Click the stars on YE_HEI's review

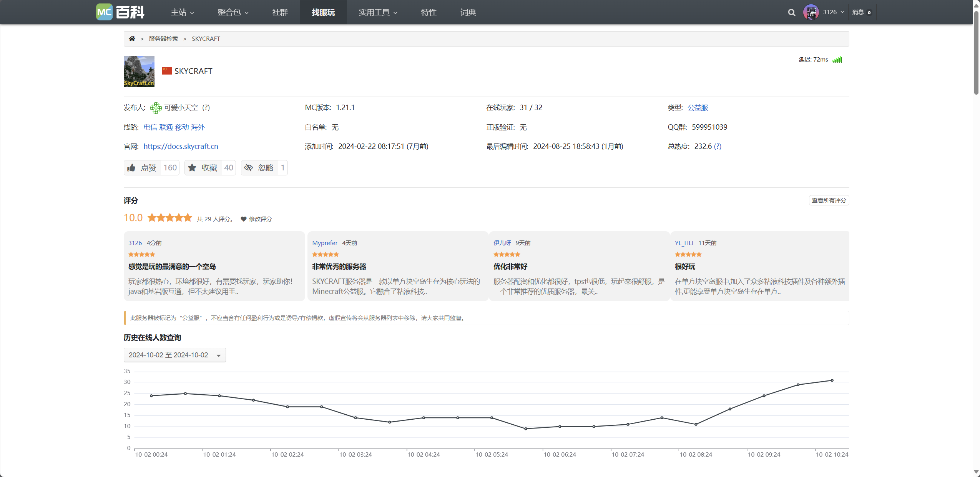tap(688, 254)
